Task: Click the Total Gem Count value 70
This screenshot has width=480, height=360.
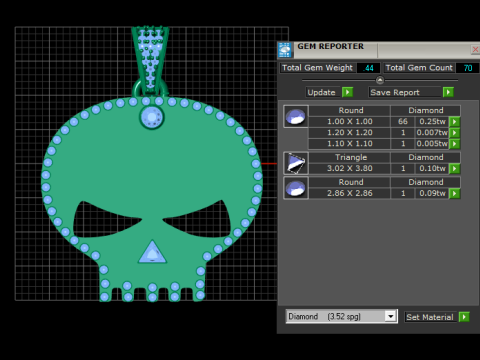Action: point(467,68)
